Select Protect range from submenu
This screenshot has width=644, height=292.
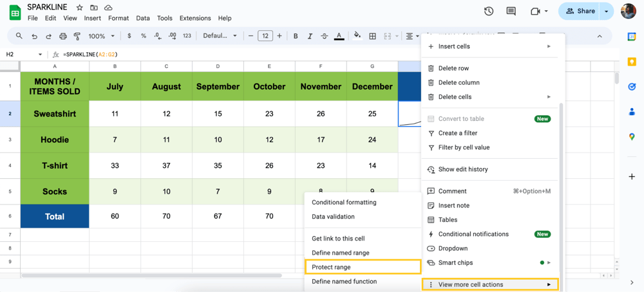pos(363,267)
